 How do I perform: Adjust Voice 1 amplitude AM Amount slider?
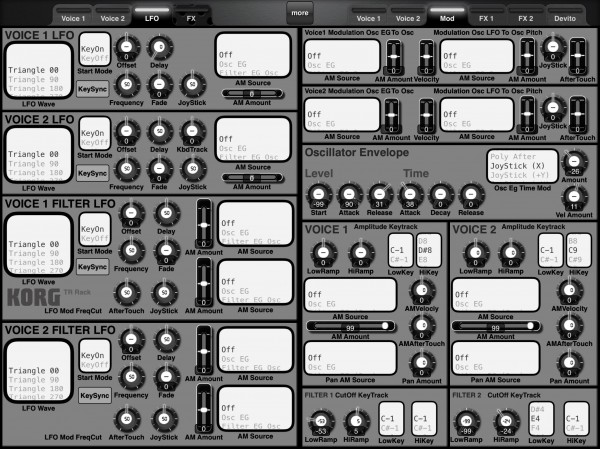pos(350,327)
